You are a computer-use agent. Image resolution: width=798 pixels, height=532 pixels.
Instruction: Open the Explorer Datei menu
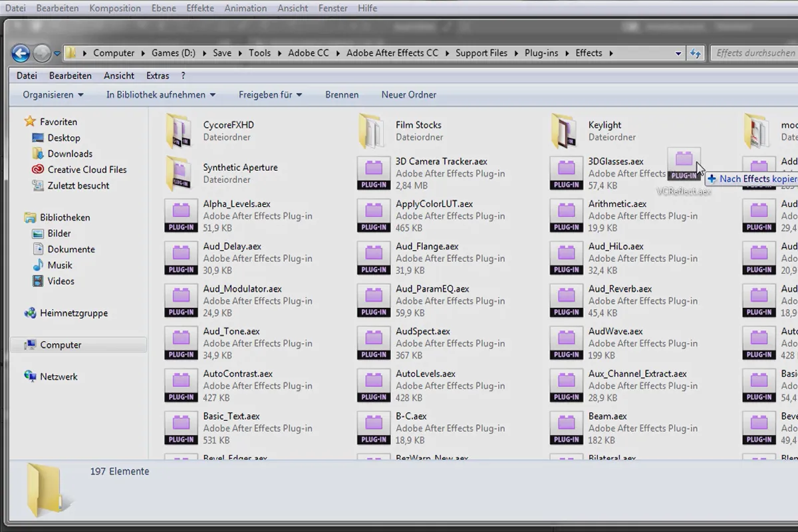click(x=27, y=76)
